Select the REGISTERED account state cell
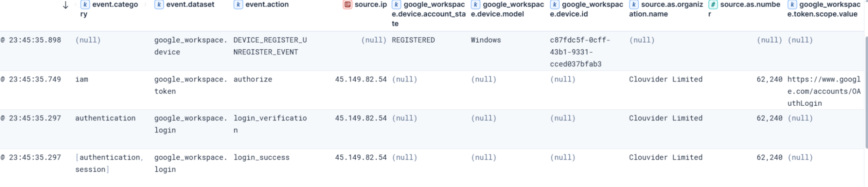The width and height of the screenshot is (868, 187). [x=413, y=40]
